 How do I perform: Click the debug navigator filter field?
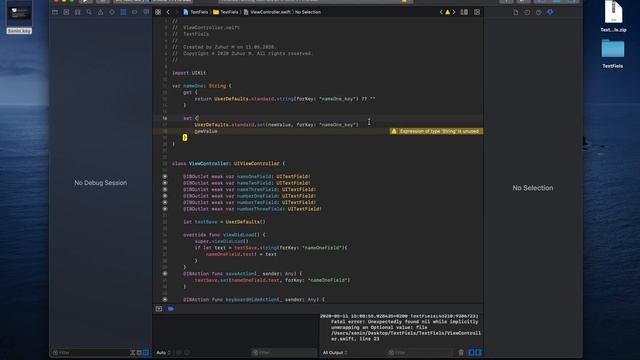90,352
